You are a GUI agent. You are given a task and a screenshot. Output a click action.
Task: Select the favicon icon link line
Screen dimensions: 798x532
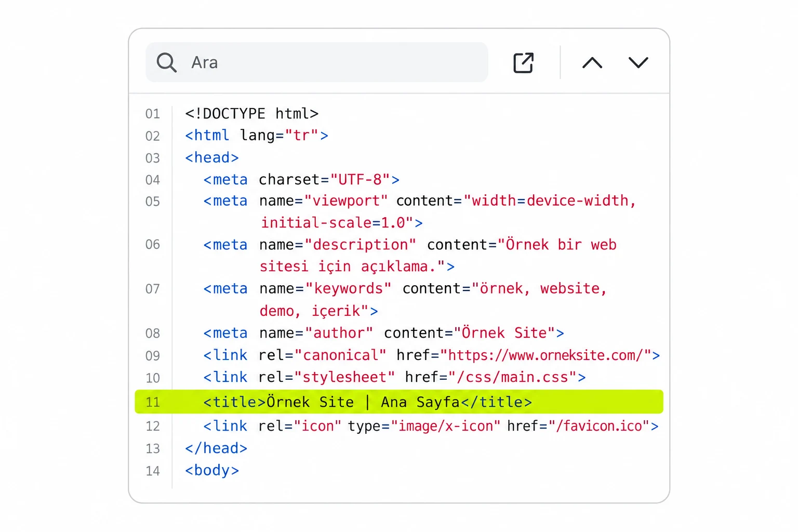pos(431,426)
